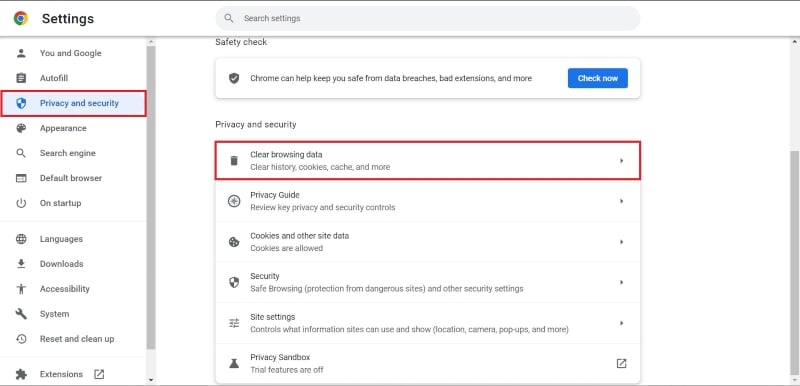Open Privacy Sandbox trial features
The width and height of the screenshot is (800, 386).
point(428,363)
